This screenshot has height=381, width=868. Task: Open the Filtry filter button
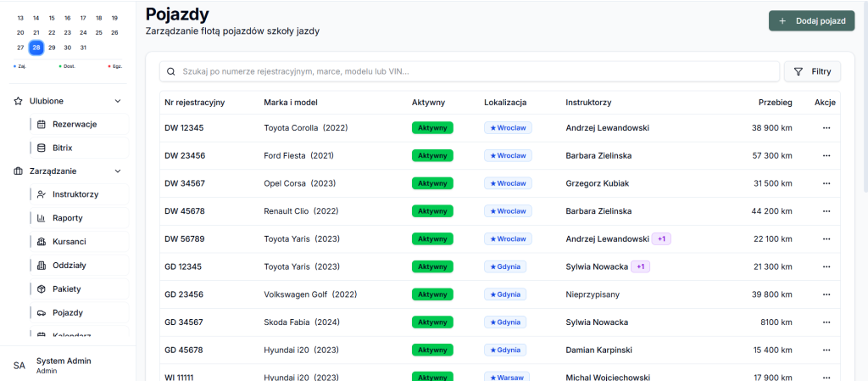click(x=812, y=71)
